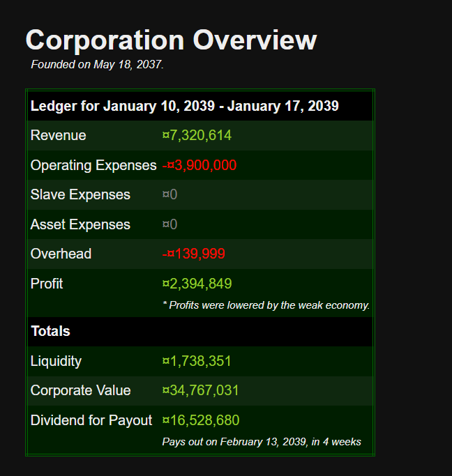Image resolution: width=452 pixels, height=476 pixels.
Task: Click the Overhead row label
Action: 61,254
